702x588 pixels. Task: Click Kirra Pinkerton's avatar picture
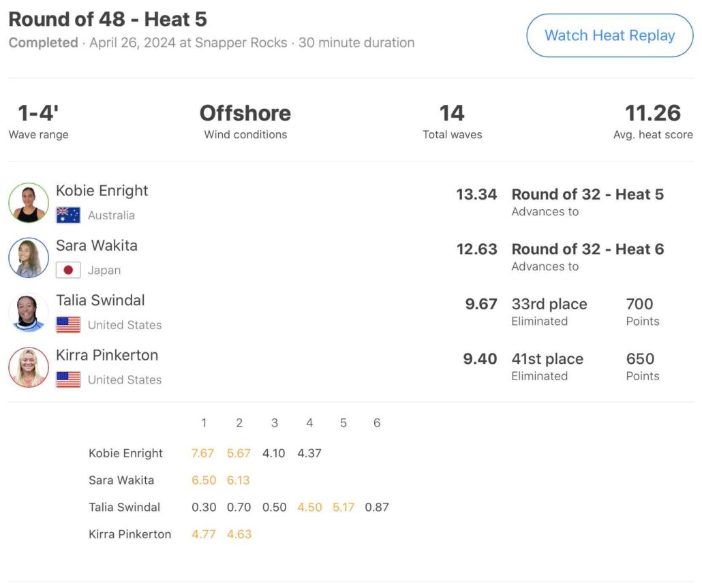(29, 367)
